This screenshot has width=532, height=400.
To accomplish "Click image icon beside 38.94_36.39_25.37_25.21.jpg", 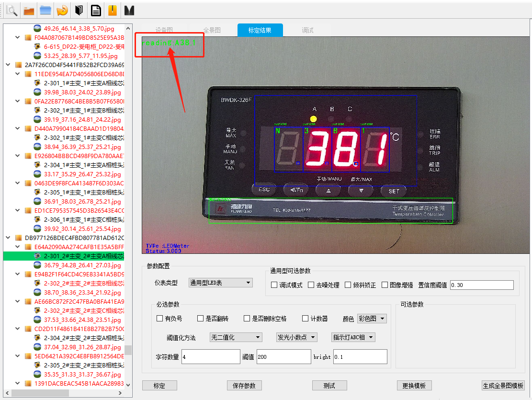I will tap(37, 147).
